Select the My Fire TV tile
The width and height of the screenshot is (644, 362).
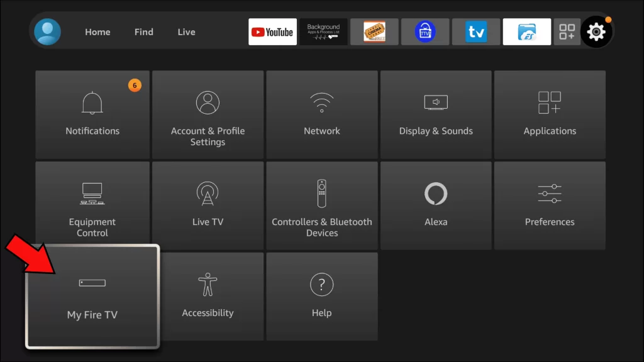92,297
